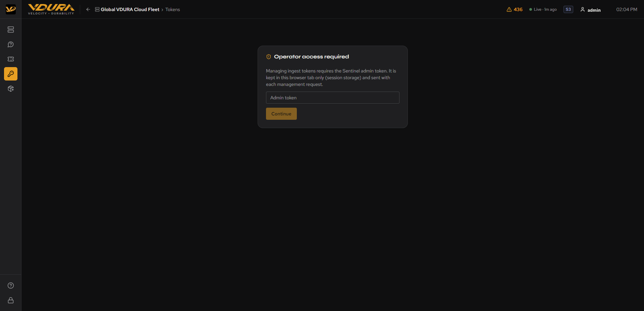Focus the Admin token input field
644x311 pixels.
333,98
